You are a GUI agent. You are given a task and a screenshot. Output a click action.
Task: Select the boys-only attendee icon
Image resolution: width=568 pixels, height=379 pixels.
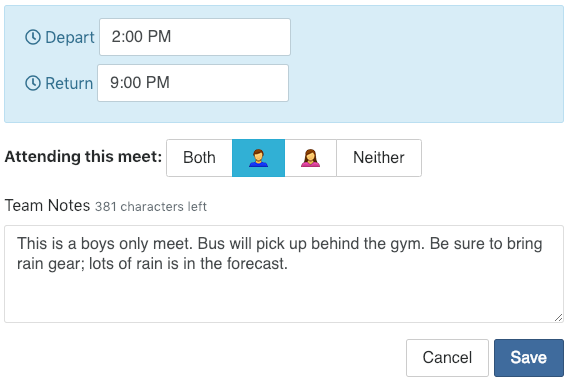click(258, 158)
